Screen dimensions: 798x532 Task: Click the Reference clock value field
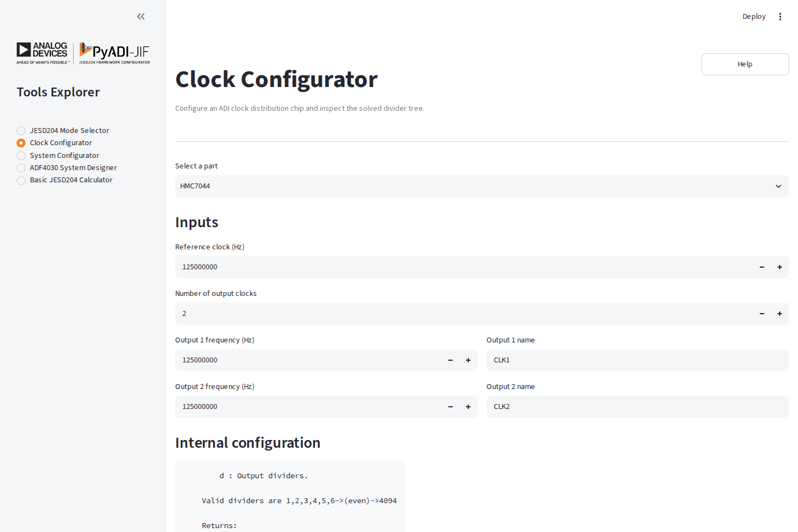coord(464,267)
